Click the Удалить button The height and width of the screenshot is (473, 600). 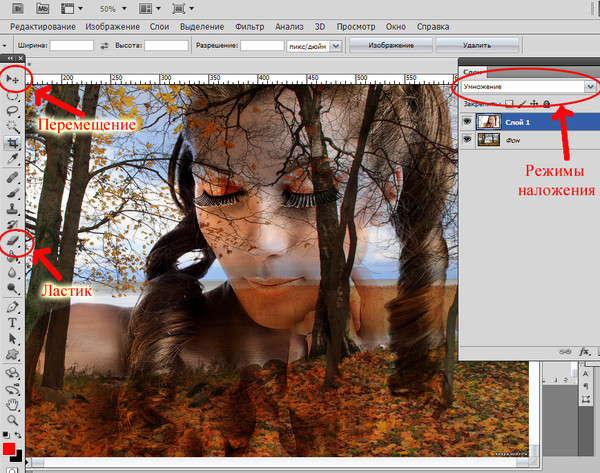coord(477,45)
